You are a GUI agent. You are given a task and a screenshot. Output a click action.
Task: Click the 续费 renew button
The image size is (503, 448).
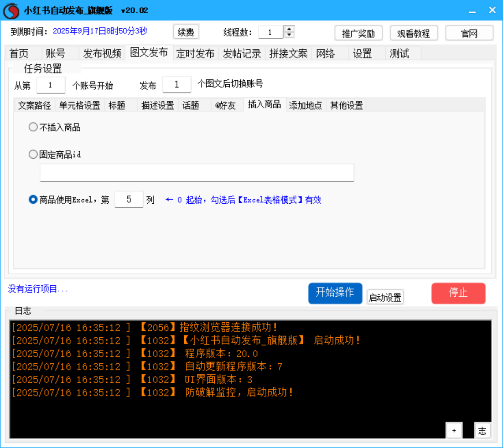pos(186,32)
